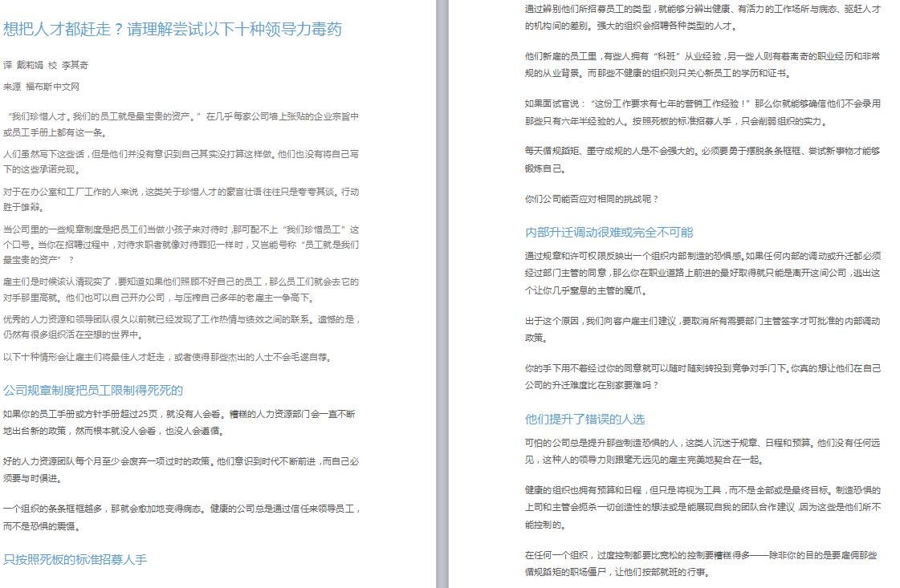The image size is (900, 588).
Task: Click paragraph beginning 如果面试官说 on right page
Action: click(702, 112)
